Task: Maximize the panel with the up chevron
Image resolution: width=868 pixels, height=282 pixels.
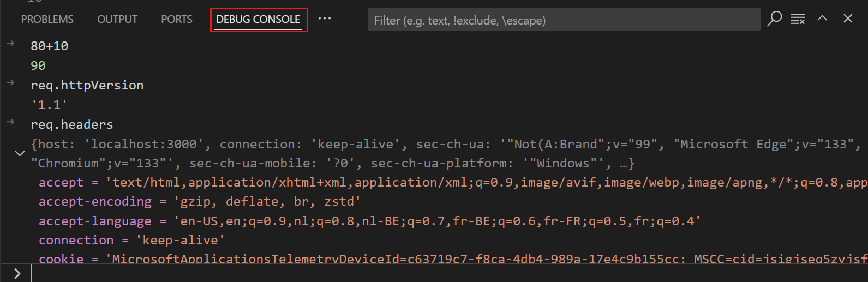Action: click(x=822, y=19)
